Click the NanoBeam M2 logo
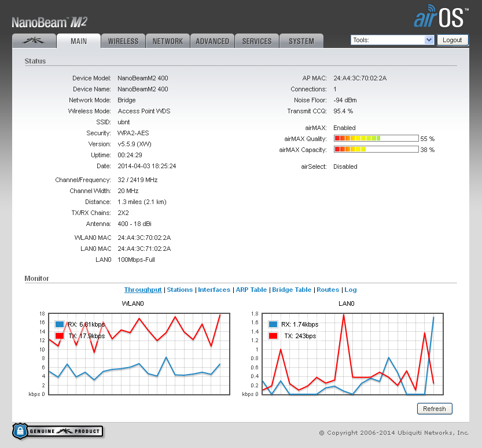Screen dimensions: 482x448 click(50, 22)
